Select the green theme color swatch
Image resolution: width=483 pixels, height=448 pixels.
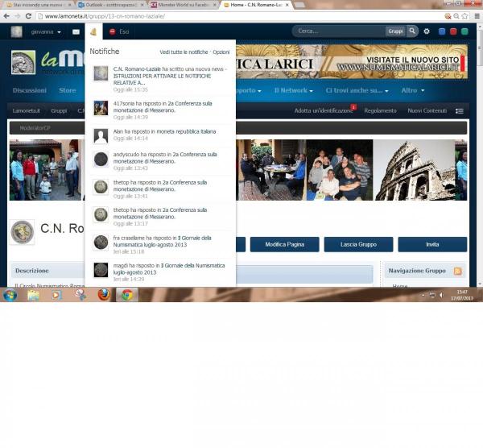pyautogui.click(x=464, y=31)
